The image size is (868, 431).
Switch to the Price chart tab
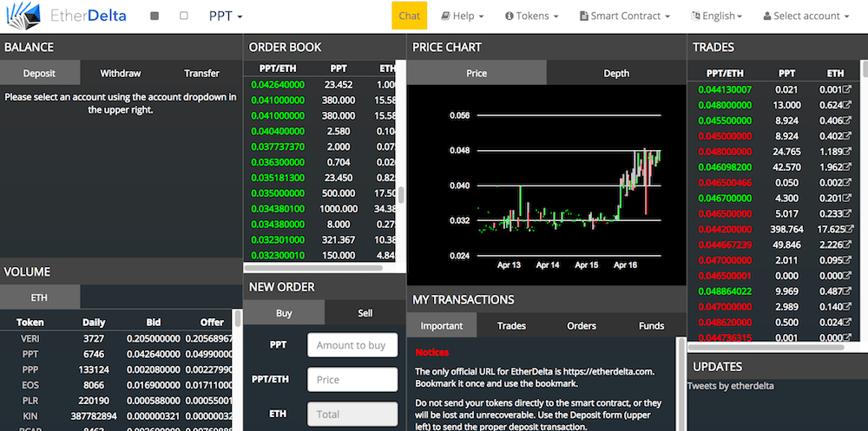477,73
